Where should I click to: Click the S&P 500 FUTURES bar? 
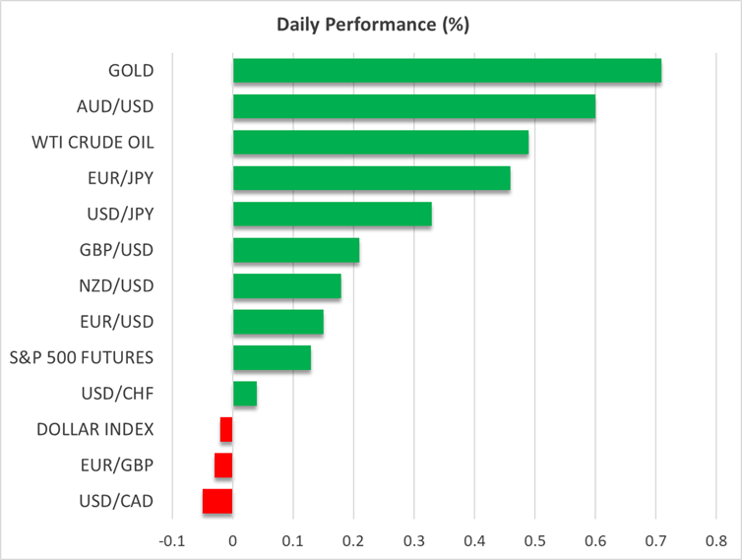[x=272, y=358]
